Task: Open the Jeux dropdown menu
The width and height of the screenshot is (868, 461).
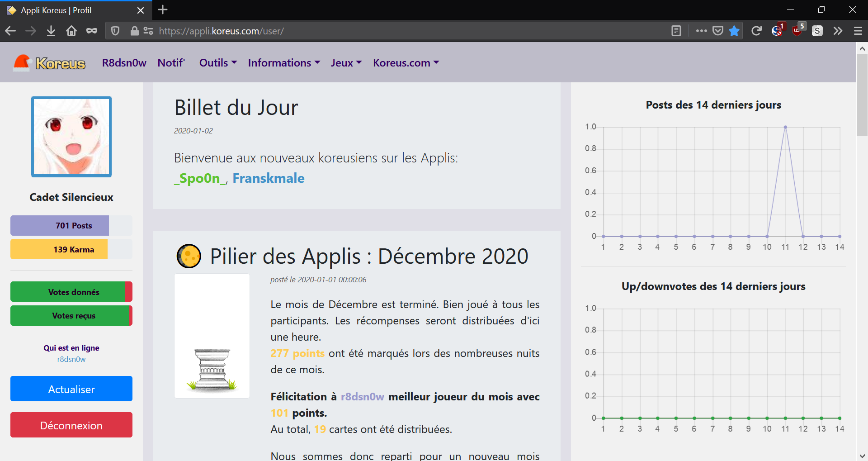Action: coord(346,63)
